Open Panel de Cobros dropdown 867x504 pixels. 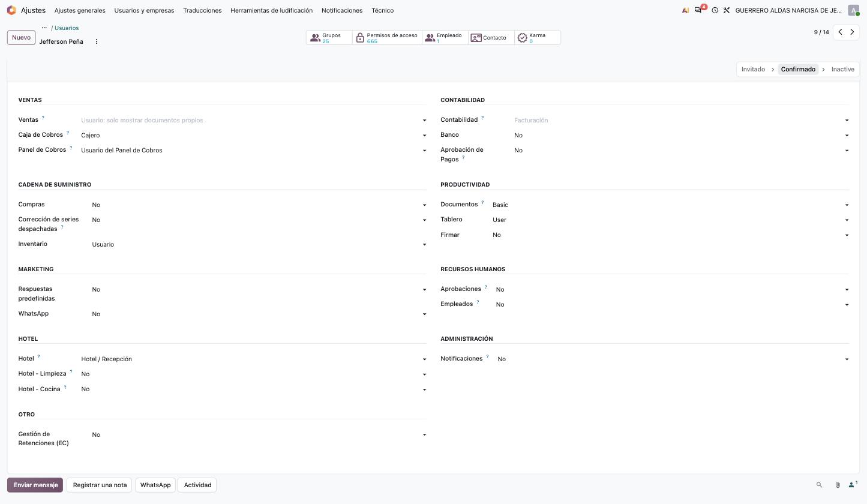tap(254, 150)
